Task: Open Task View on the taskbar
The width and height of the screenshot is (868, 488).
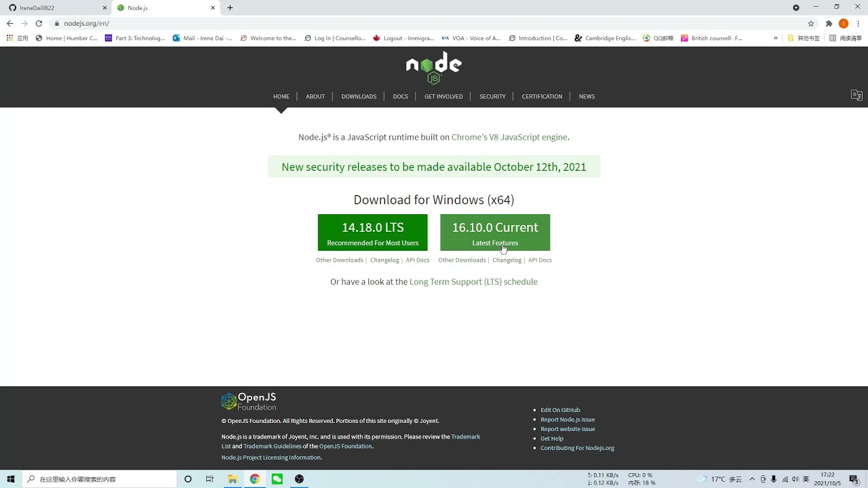Action: 210,479
